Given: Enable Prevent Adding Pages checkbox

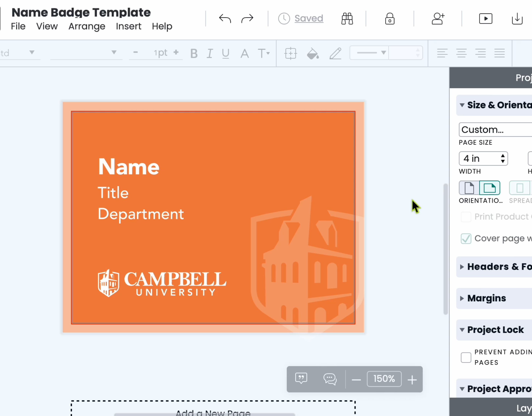Looking at the screenshot, I should tap(466, 357).
